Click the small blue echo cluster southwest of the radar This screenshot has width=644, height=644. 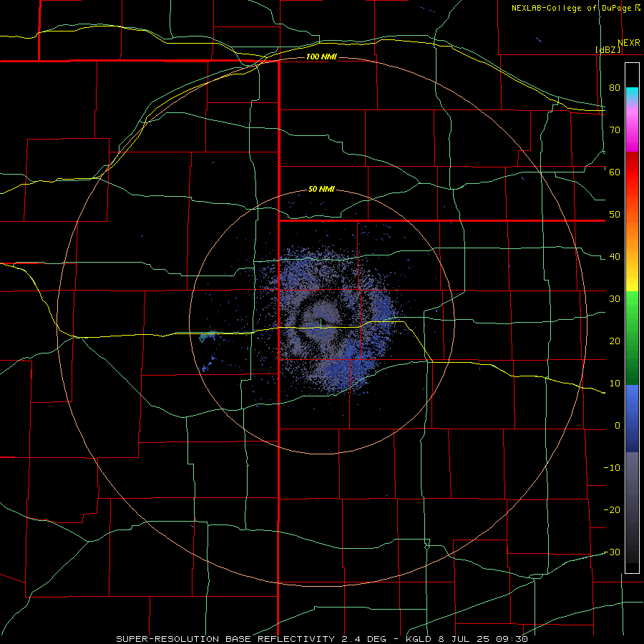tap(208, 366)
